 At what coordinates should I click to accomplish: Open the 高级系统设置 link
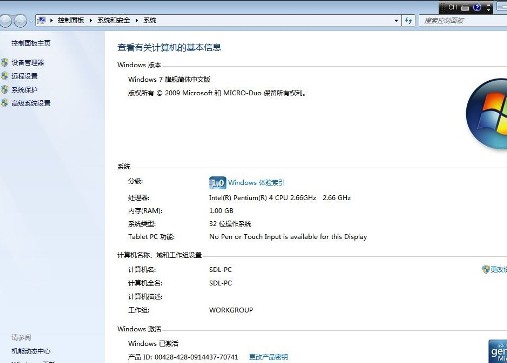[x=31, y=103]
